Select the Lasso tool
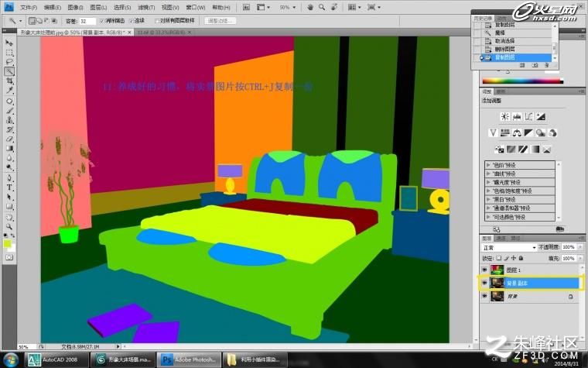Image resolution: width=588 pixels, height=368 pixels. pyautogui.click(x=9, y=62)
